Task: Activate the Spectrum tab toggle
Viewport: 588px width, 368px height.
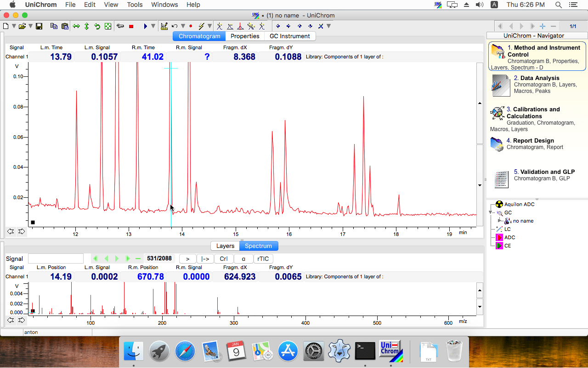Action: coord(259,246)
